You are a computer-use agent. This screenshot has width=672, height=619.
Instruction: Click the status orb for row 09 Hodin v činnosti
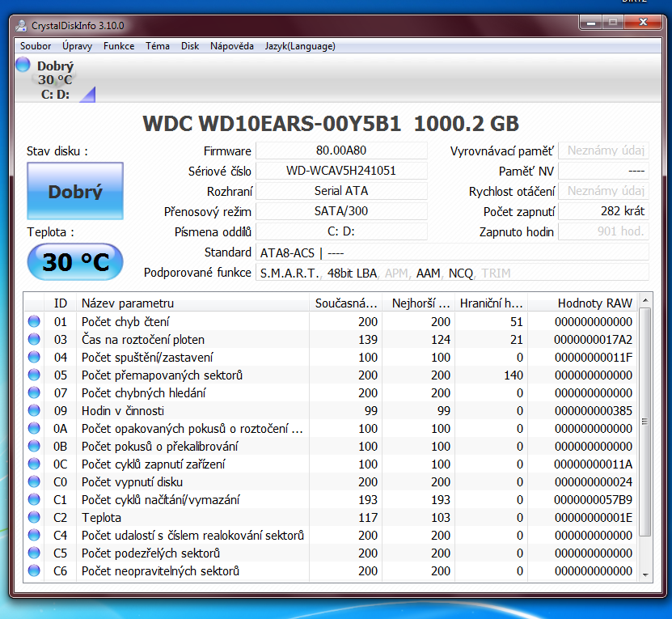tap(34, 410)
